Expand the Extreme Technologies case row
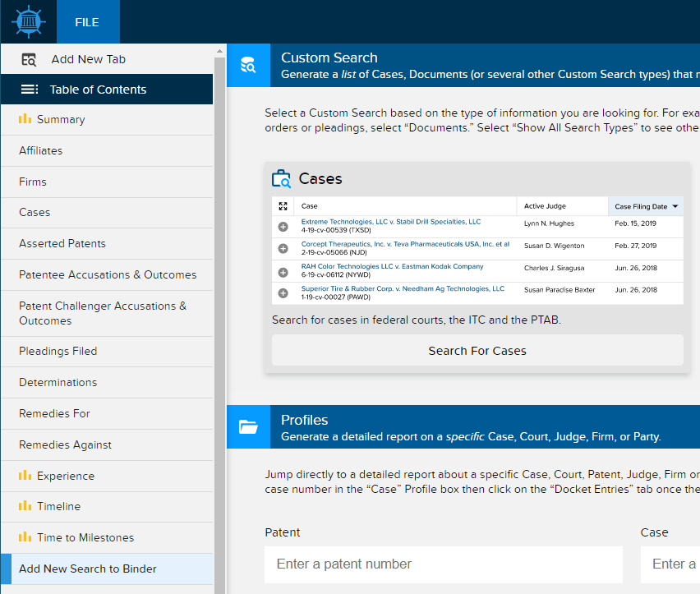The image size is (700, 594). [283, 227]
